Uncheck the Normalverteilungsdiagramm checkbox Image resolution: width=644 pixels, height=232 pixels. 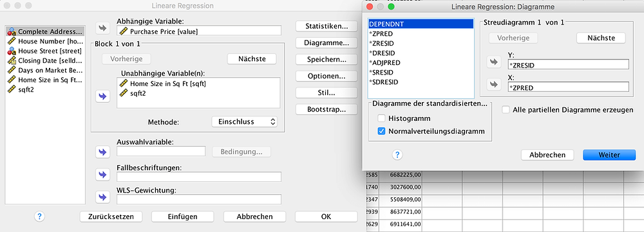point(381,132)
